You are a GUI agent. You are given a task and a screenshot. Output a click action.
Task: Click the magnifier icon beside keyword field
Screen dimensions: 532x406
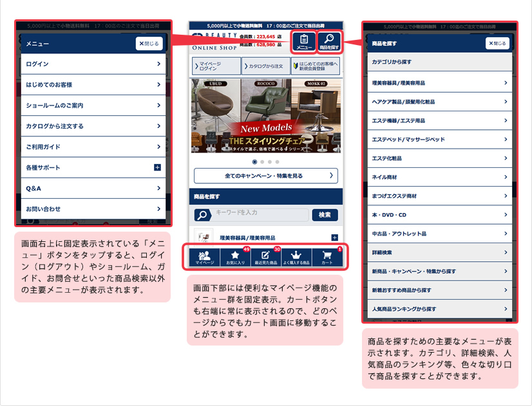(x=202, y=216)
